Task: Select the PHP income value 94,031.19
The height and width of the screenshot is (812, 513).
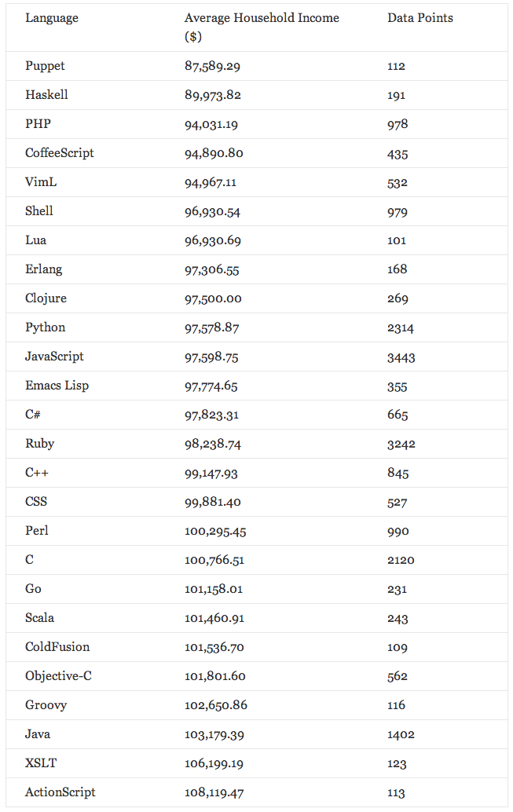Action: [x=212, y=124]
